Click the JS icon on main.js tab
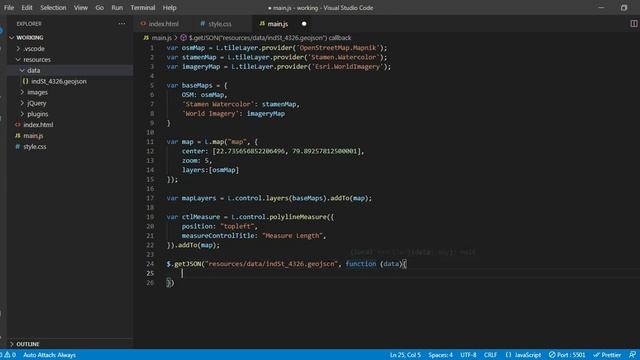Image resolution: width=640 pixels, height=360 pixels. [x=262, y=24]
